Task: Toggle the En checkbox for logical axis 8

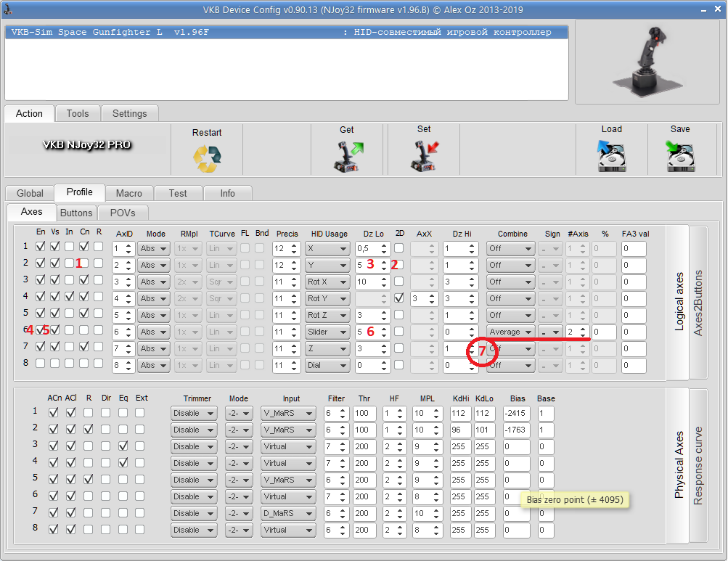Action: (40, 364)
